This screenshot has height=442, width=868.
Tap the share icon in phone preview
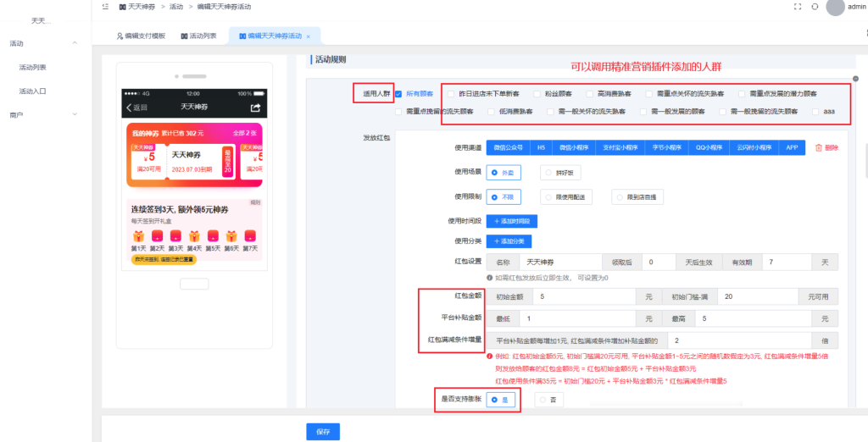(255, 108)
